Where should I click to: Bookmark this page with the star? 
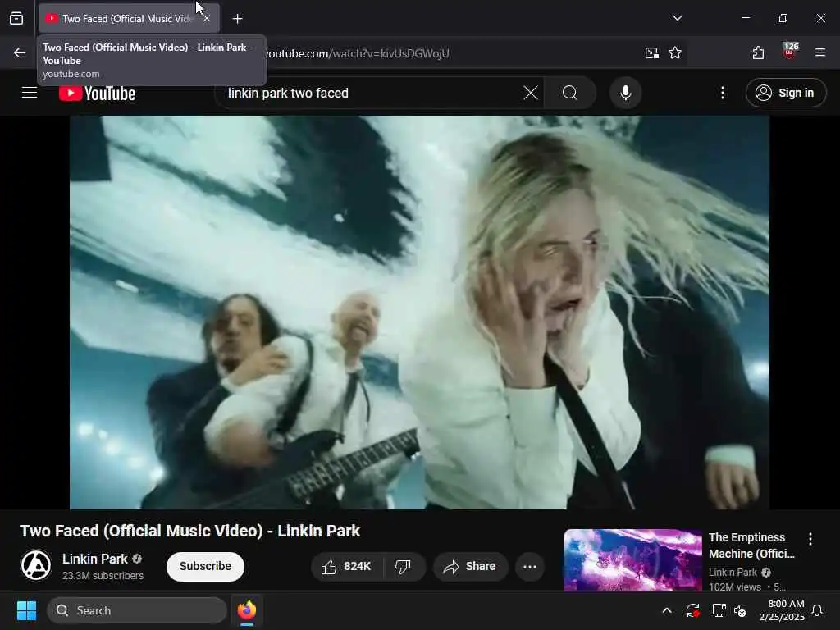point(675,52)
